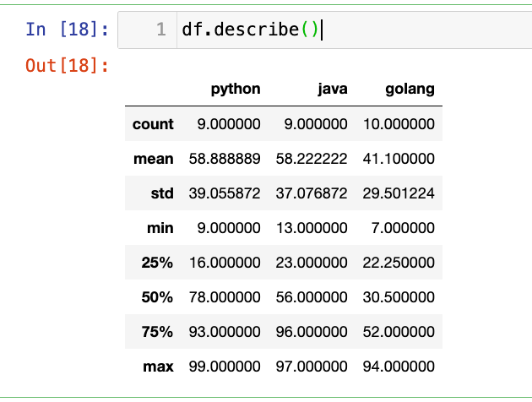The height and width of the screenshot is (402, 532).
Task: Select the 50% row label
Action: (157, 297)
